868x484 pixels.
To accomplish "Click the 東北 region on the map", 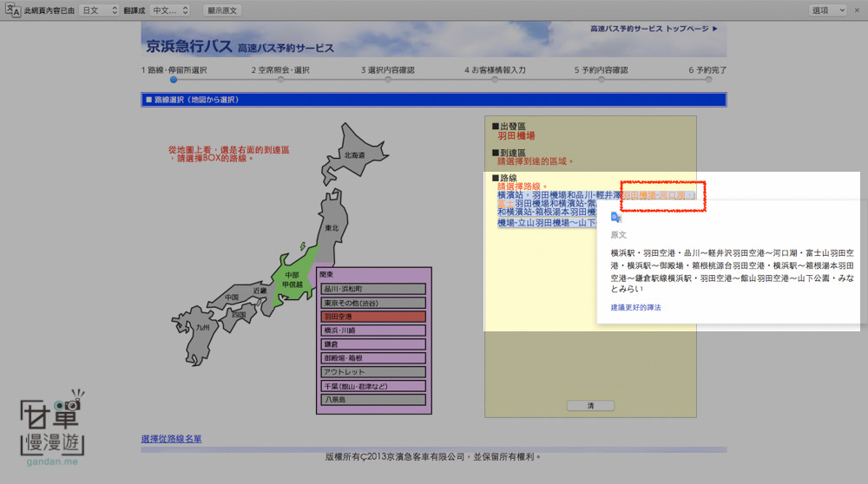I will click(x=332, y=227).
